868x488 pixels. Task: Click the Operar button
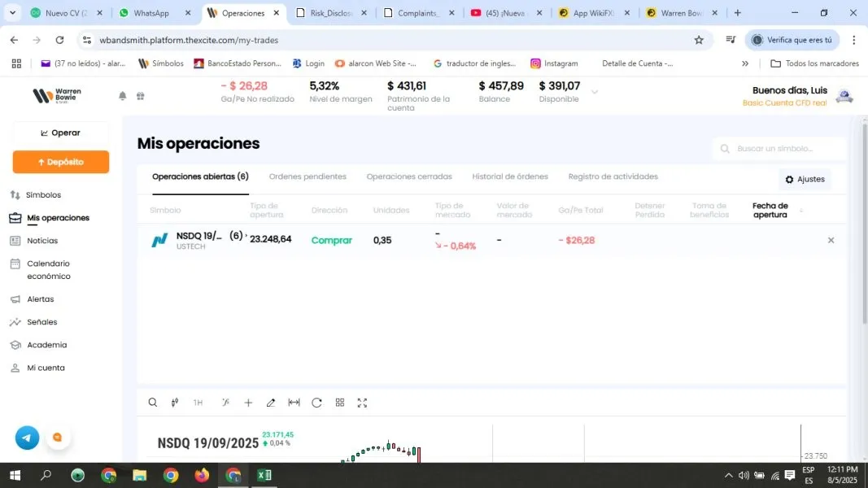(x=61, y=133)
